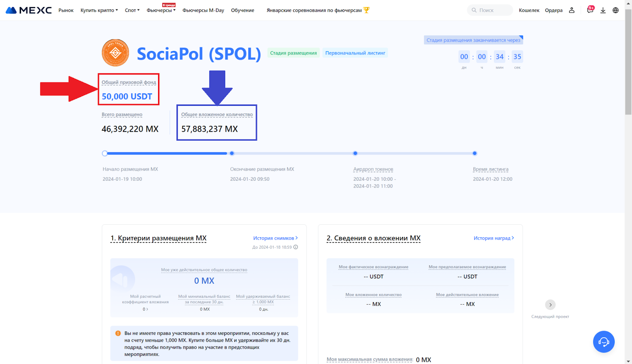This screenshot has height=364, width=632.
Task: Open История наград link
Action: tap(493, 238)
